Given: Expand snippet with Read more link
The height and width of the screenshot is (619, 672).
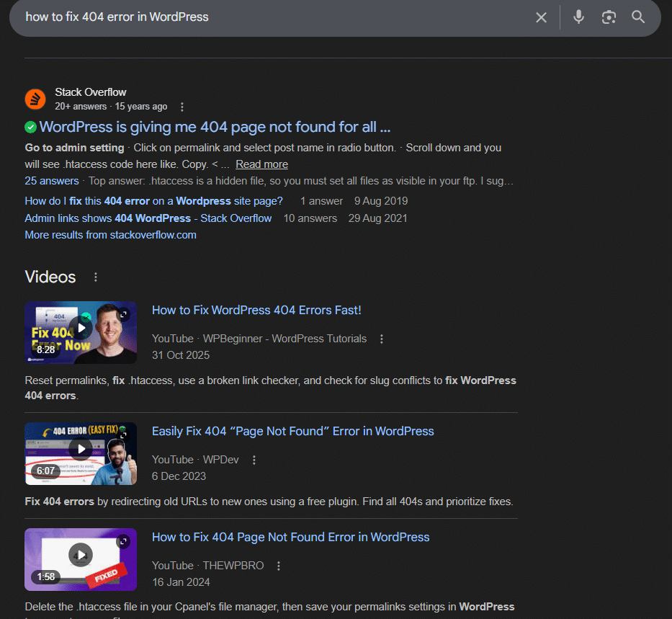Looking at the screenshot, I should (x=261, y=164).
